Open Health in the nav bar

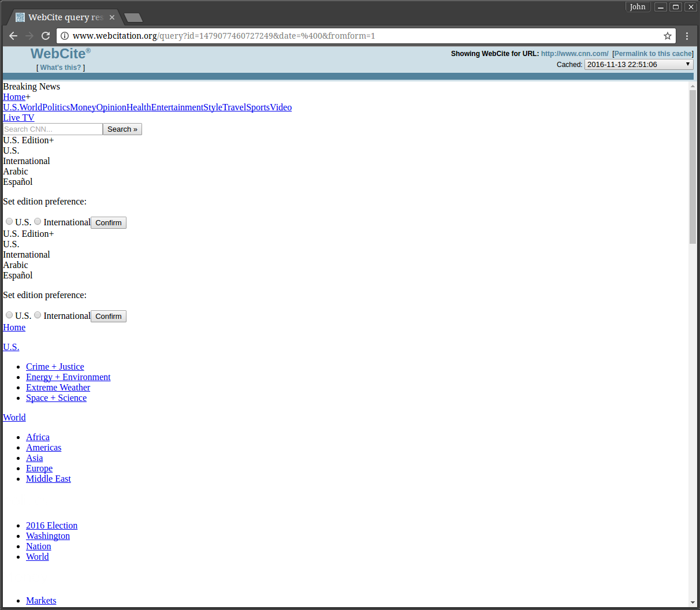pyautogui.click(x=139, y=107)
